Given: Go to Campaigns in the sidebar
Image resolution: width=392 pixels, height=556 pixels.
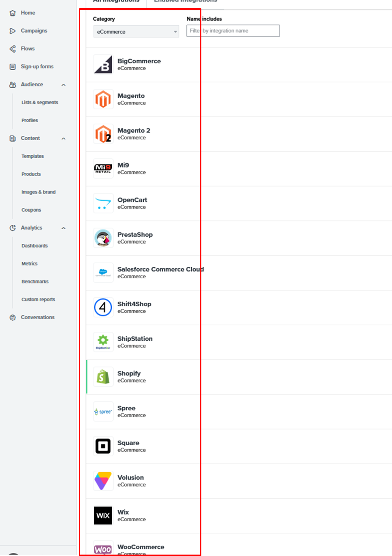Looking at the screenshot, I should pos(34,31).
